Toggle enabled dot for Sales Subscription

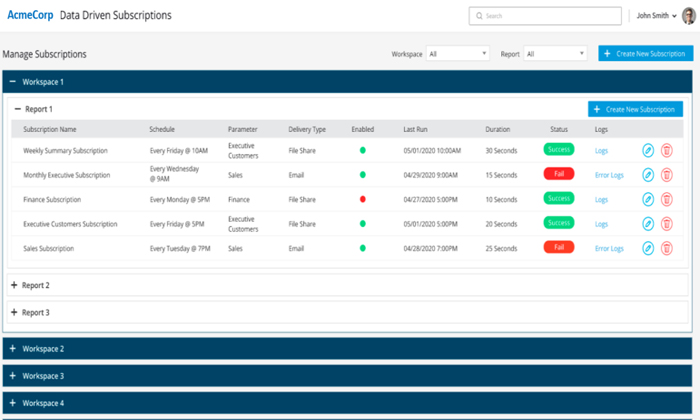[362, 248]
